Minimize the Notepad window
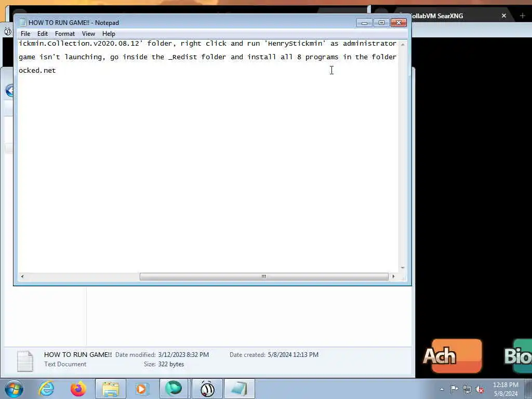 click(x=365, y=23)
